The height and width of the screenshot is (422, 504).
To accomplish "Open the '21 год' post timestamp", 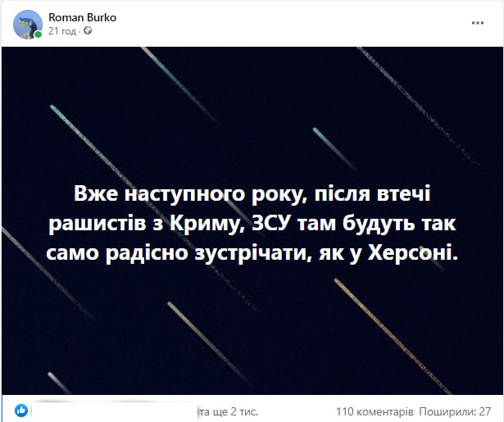I will tap(62, 31).
